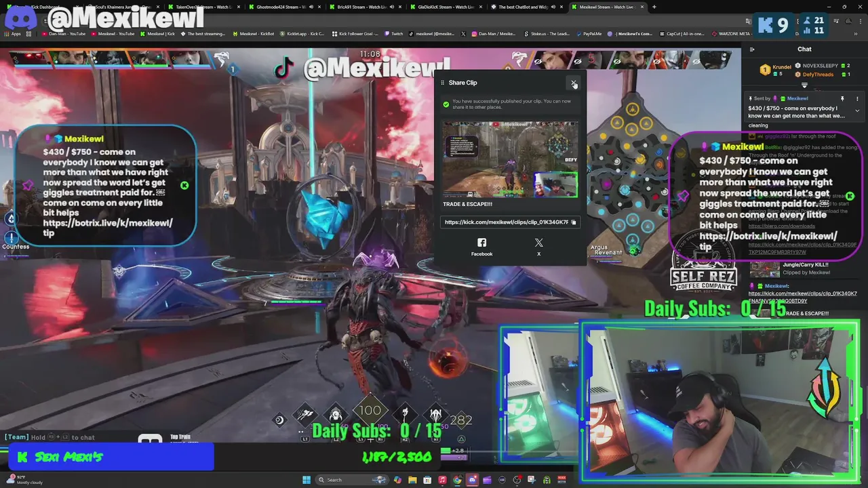Open pinned message more options
Screen dimensions: 868x488
click(x=857, y=98)
